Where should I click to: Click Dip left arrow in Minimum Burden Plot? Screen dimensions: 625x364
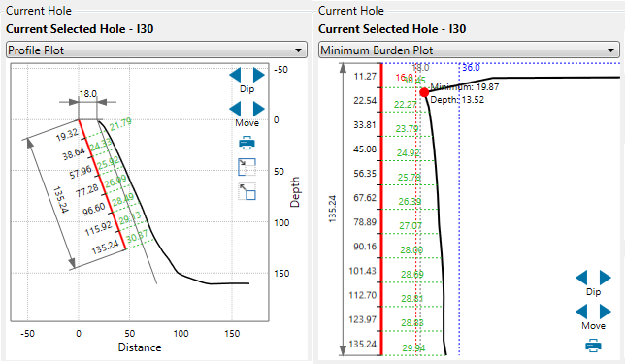pos(581,278)
